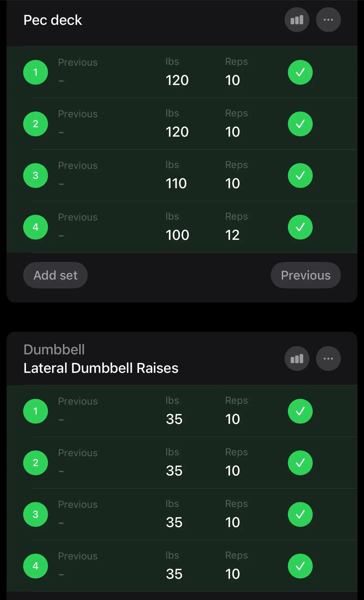
Task: Edit Pec deck set 4 reps 12
Action: (232, 235)
